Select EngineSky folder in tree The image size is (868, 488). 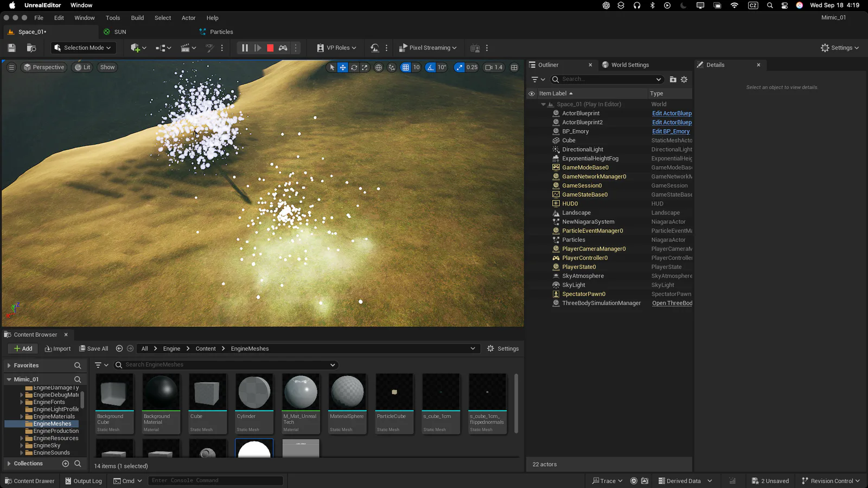(x=47, y=446)
